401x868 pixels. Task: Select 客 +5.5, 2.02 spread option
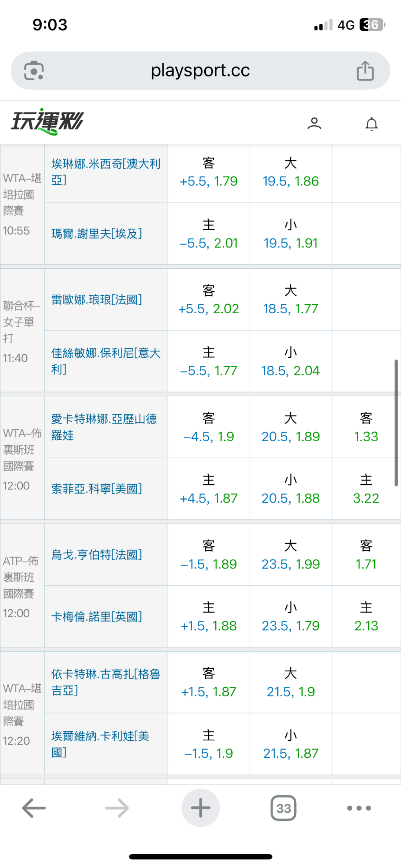coord(209,300)
